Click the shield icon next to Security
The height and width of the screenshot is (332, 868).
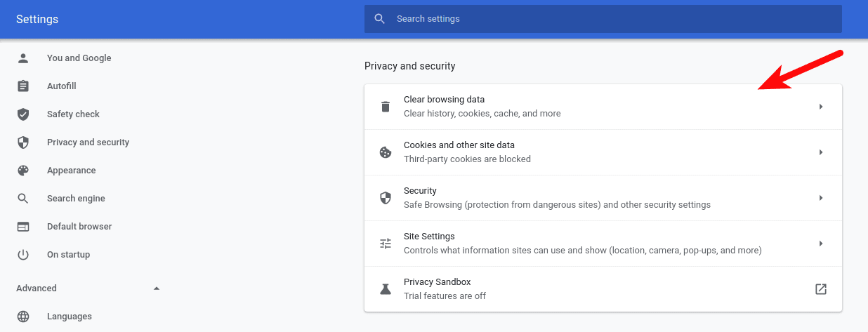click(x=385, y=198)
